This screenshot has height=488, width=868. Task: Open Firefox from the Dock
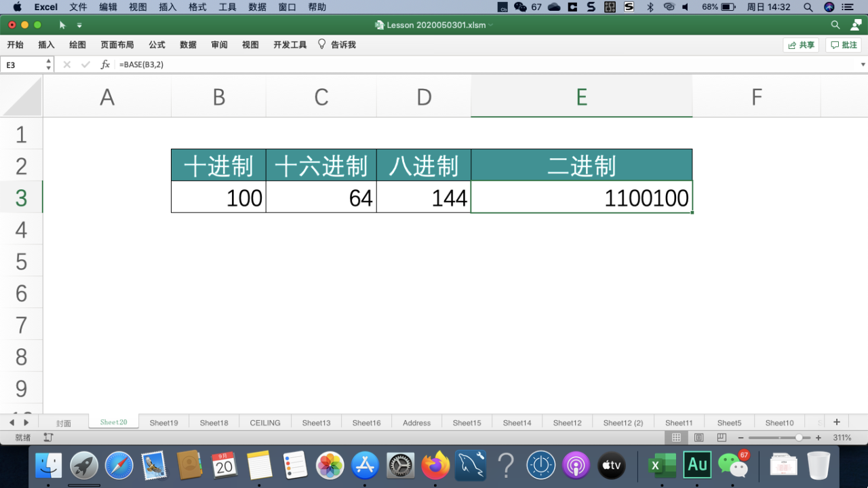pos(436,465)
